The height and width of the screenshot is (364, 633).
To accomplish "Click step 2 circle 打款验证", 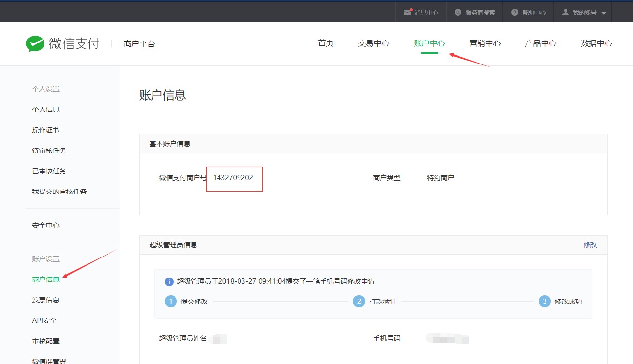I will 359,301.
